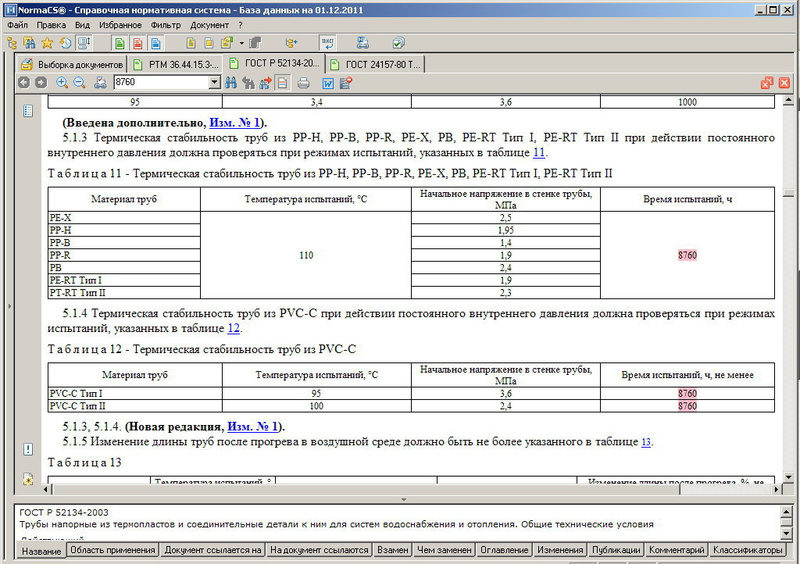Export document using the Word icon
This screenshot has height=564, width=800.
tap(326, 83)
